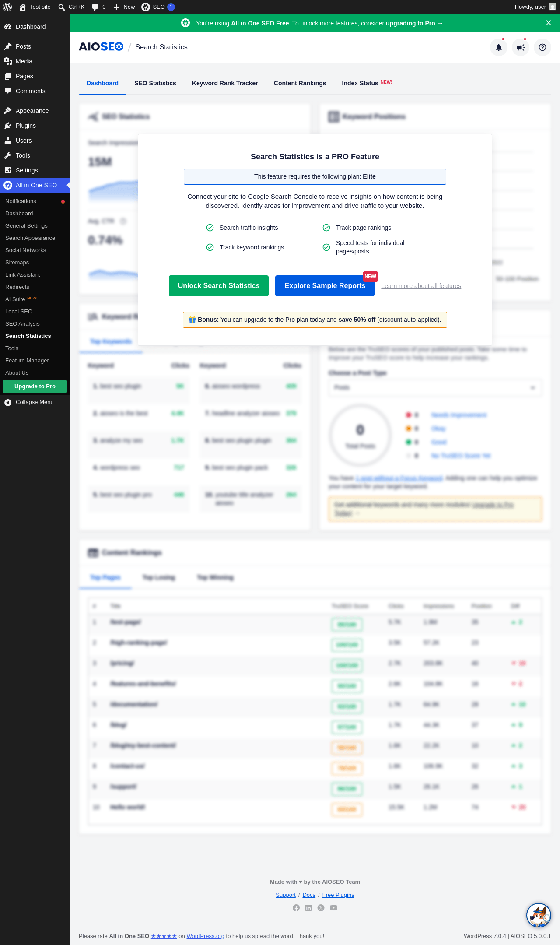This screenshot has width=560, height=945.
Task: Click the five-star rating link
Action: tap(164, 936)
